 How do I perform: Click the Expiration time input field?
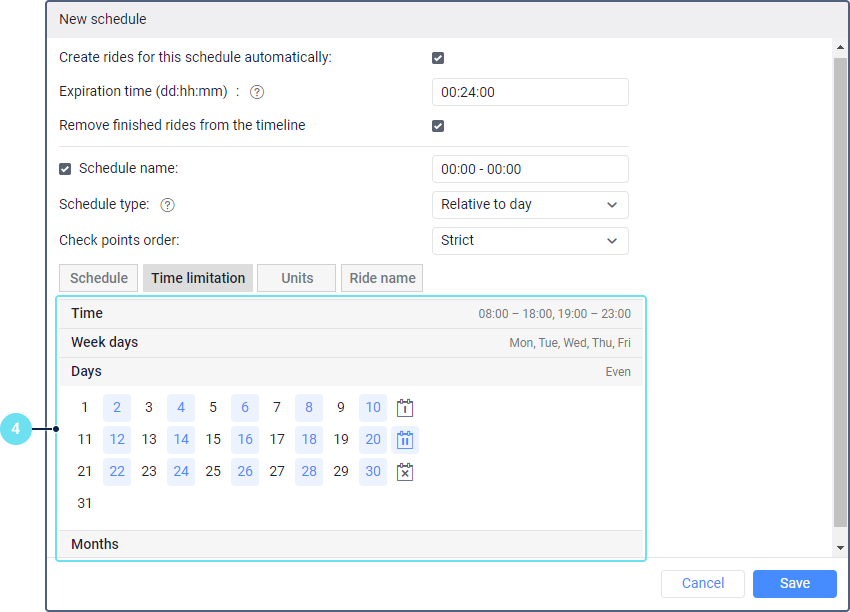pos(530,92)
